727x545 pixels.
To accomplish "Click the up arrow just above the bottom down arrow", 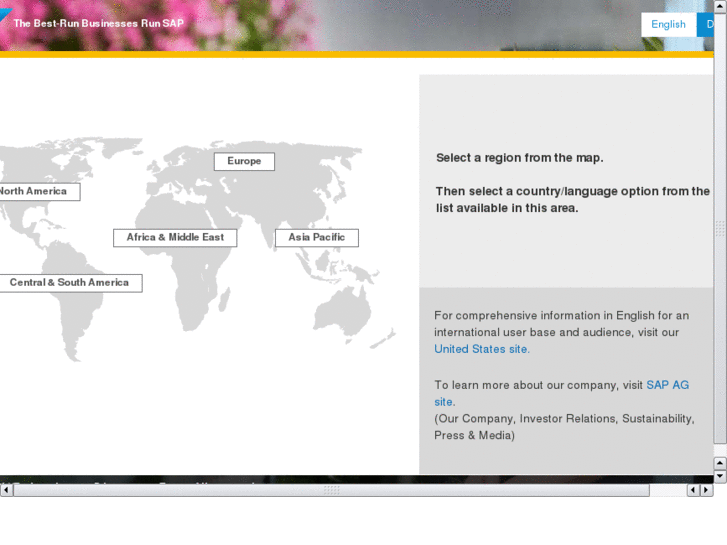I will tap(720, 463).
